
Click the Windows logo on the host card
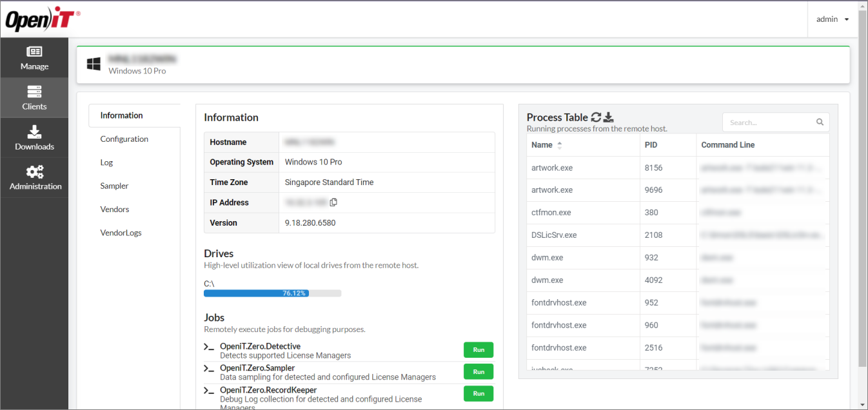click(x=94, y=63)
